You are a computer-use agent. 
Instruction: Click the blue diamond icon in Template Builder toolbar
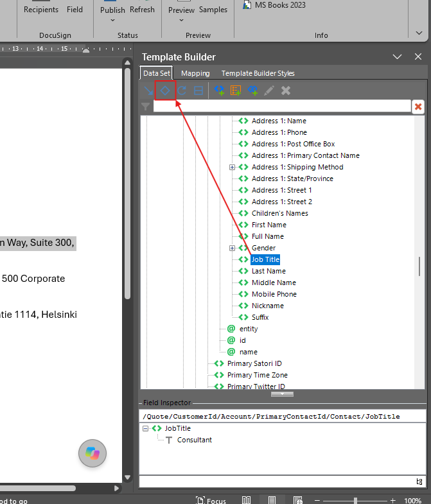[x=165, y=91]
